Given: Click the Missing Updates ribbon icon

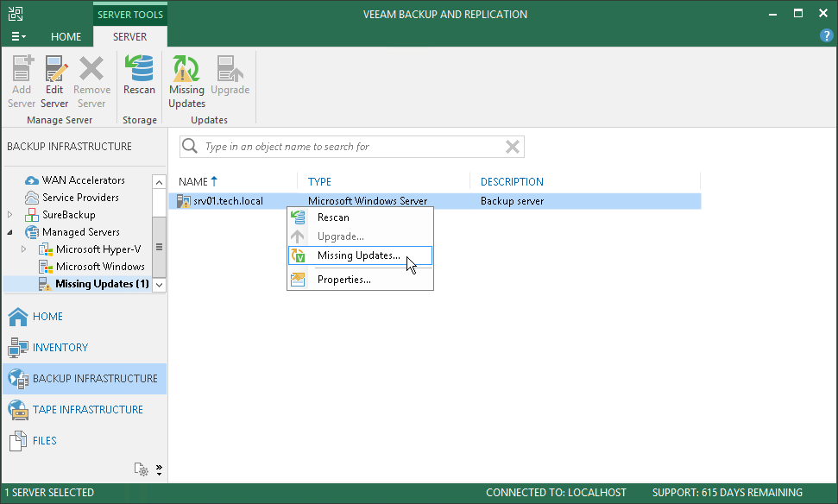Looking at the screenshot, I should tap(186, 68).
